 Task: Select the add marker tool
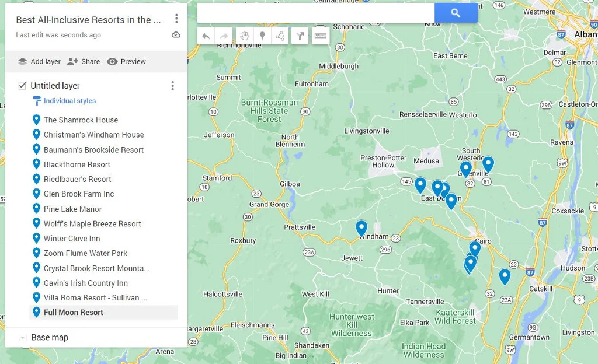[x=262, y=36]
